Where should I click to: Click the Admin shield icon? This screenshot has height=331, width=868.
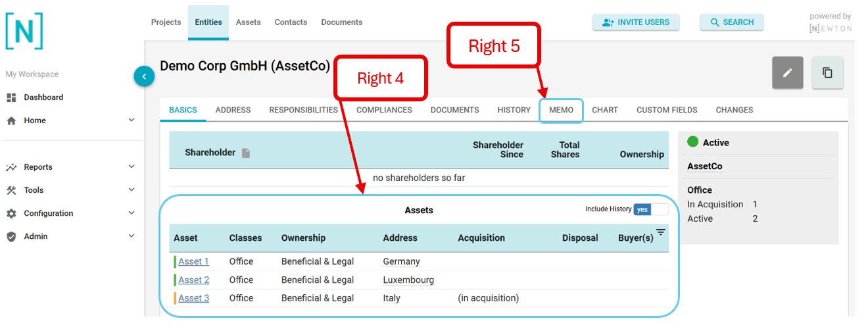tap(11, 236)
